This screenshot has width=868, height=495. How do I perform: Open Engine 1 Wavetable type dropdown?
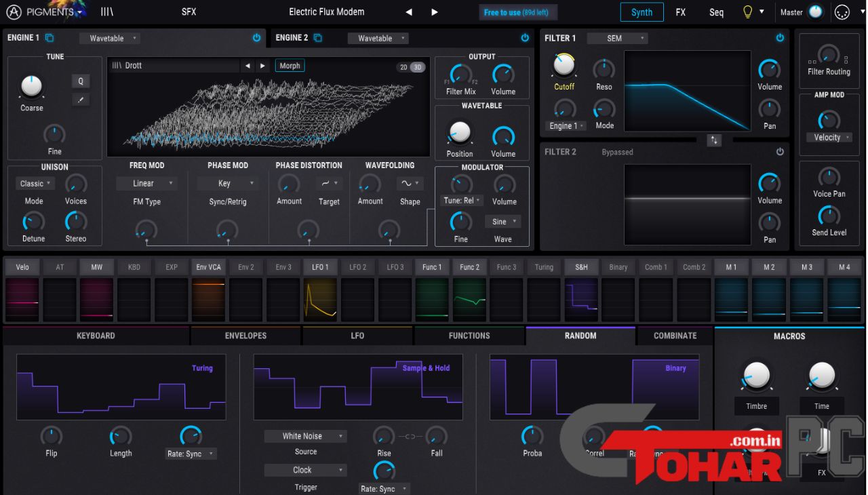pyautogui.click(x=110, y=39)
